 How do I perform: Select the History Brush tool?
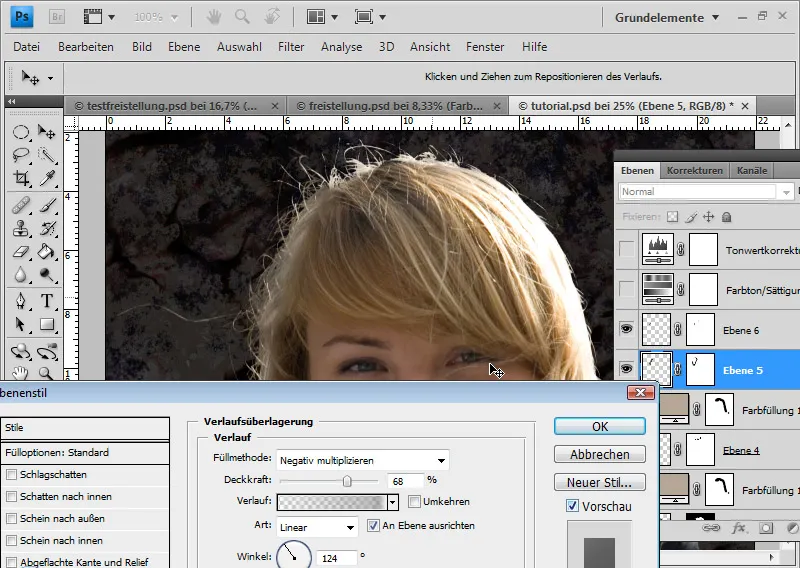(46, 228)
